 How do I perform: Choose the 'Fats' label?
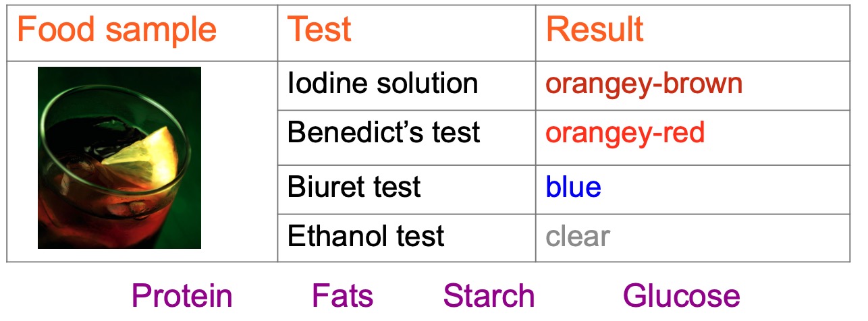[342, 296]
